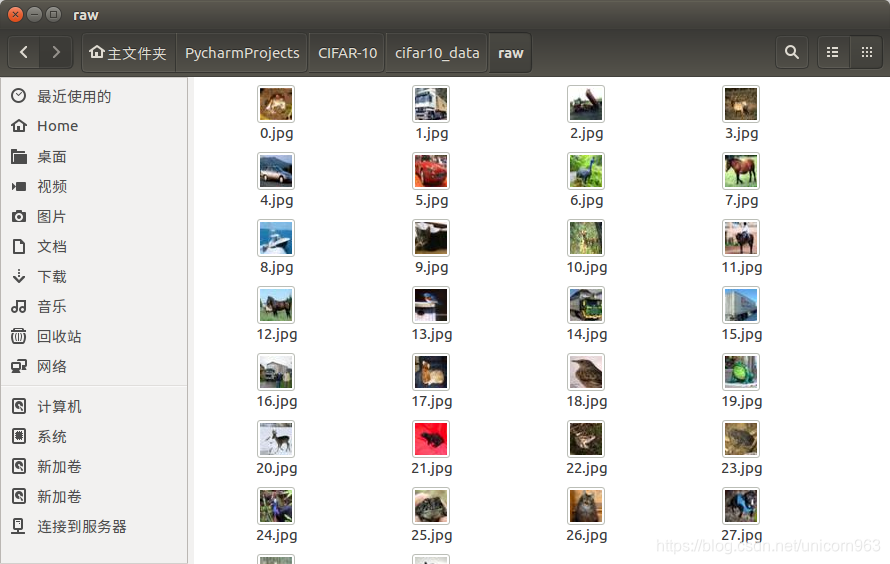Select the 13.jpg bird thumbnail
Image resolution: width=890 pixels, height=564 pixels.
[431, 305]
